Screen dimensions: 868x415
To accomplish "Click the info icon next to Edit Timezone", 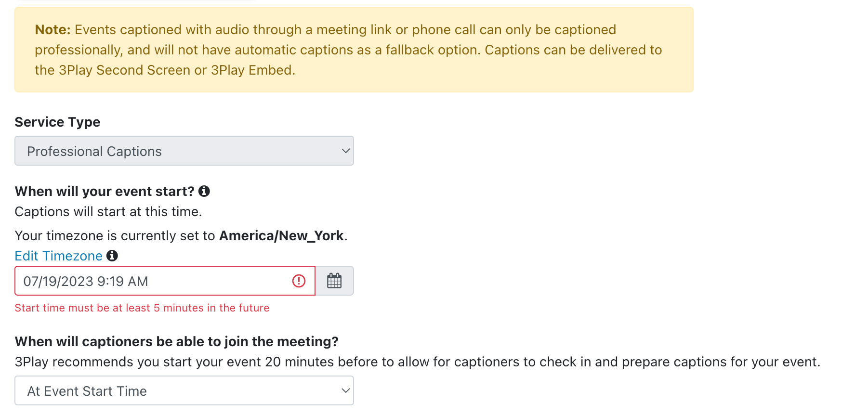I will [x=112, y=256].
